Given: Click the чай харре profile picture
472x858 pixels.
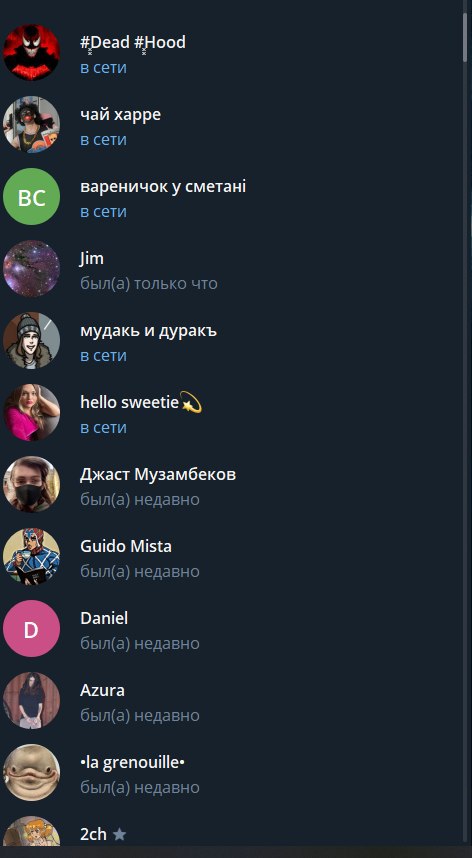Looking at the screenshot, I should click(31, 124).
